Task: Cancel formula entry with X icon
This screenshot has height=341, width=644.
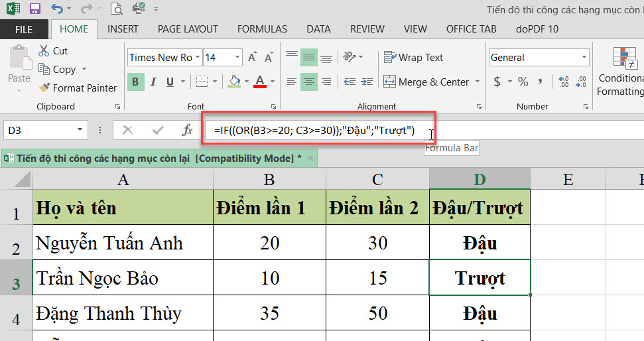Action: (x=128, y=130)
